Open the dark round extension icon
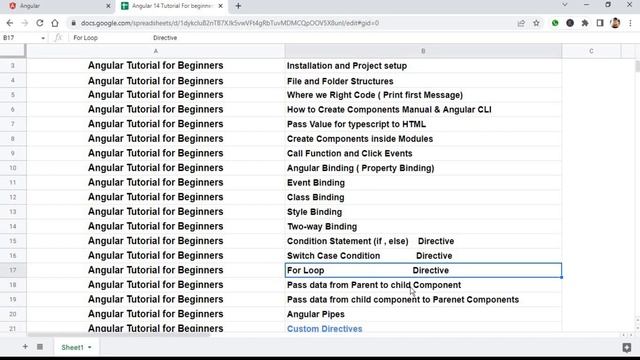Viewport: 640px width, 360px height. [570, 23]
